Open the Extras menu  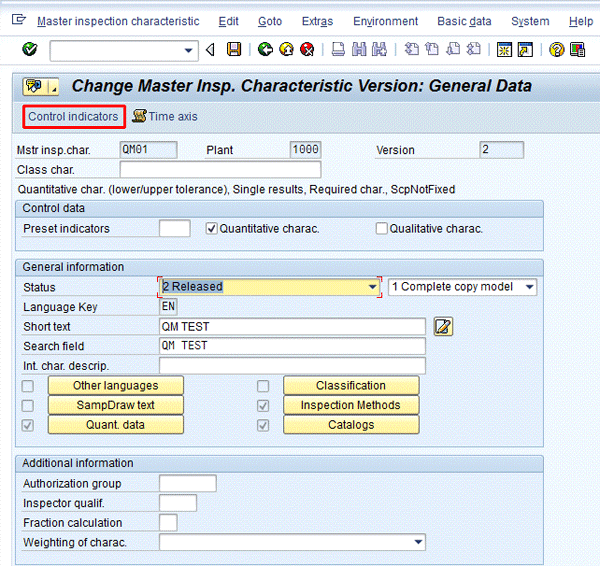point(317,21)
